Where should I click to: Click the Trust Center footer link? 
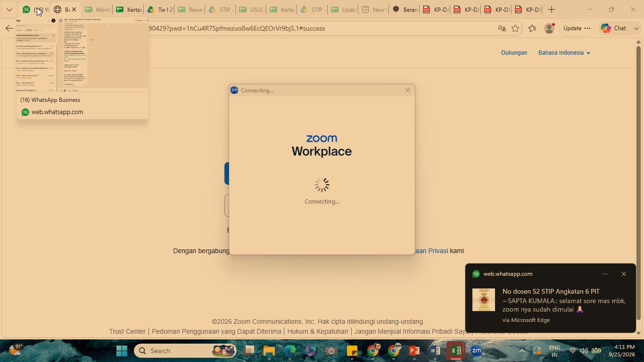[x=127, y=331]
